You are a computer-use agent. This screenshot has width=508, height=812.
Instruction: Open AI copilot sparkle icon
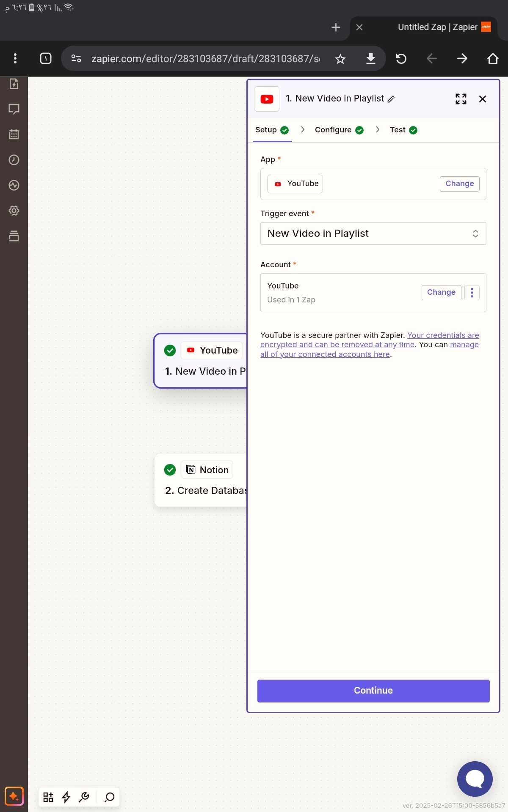14,797
